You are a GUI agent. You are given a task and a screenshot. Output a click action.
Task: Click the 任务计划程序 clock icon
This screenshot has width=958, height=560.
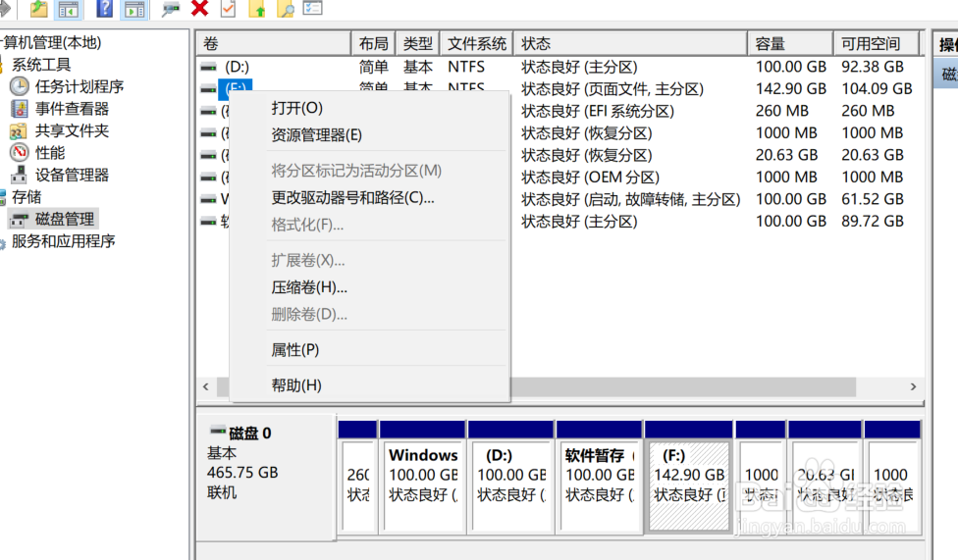click(19, 86)
